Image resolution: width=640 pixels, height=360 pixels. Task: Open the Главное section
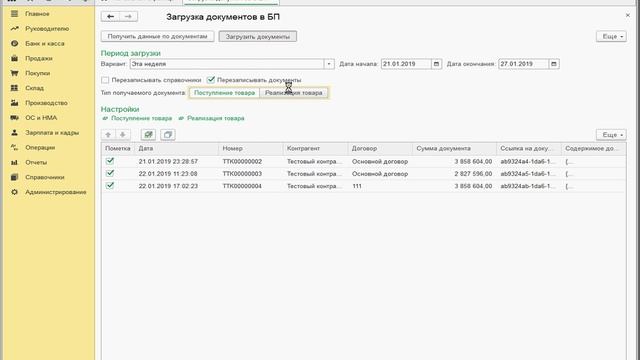pyautogui.click(x=37, y=14)
